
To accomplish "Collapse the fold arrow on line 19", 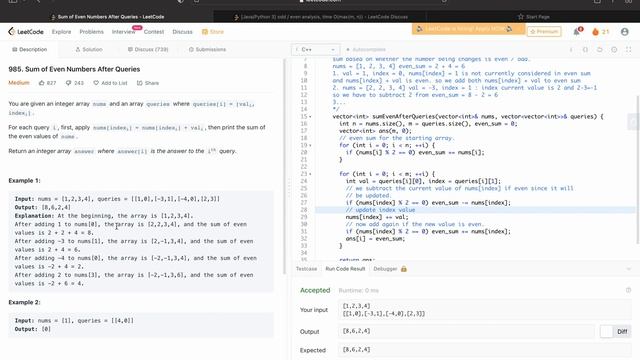I will coord(310,145).
